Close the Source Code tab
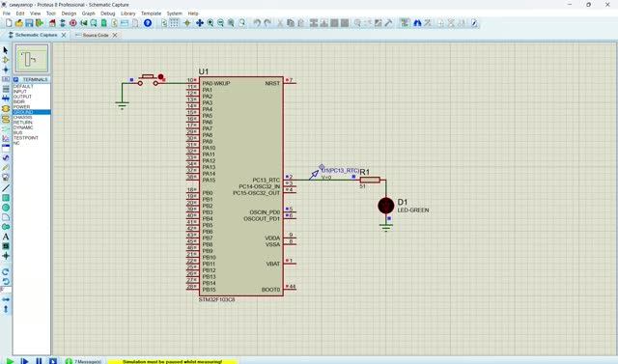The width and height of the screenshot is (618, 364). 115,35
